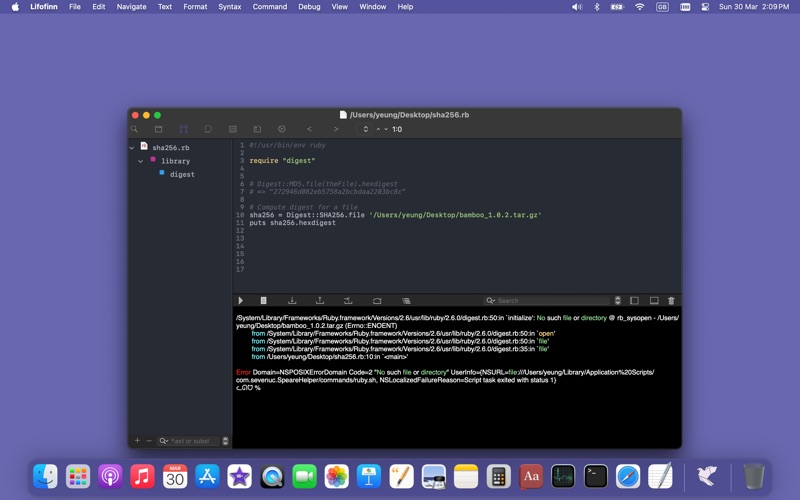Click the line position 1:0 indicator
This screenshot has width=800, height=500.
397,129
